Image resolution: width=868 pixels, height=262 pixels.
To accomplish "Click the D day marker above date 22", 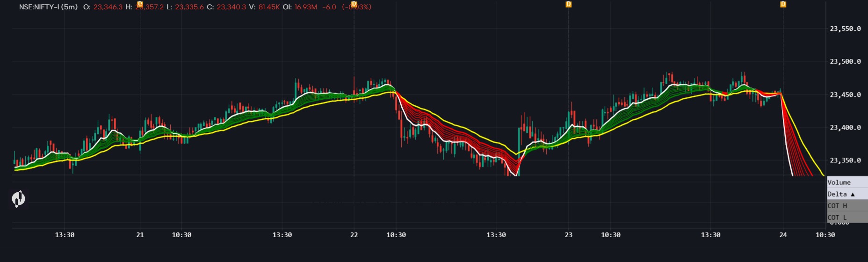I will tap(354, 4).
